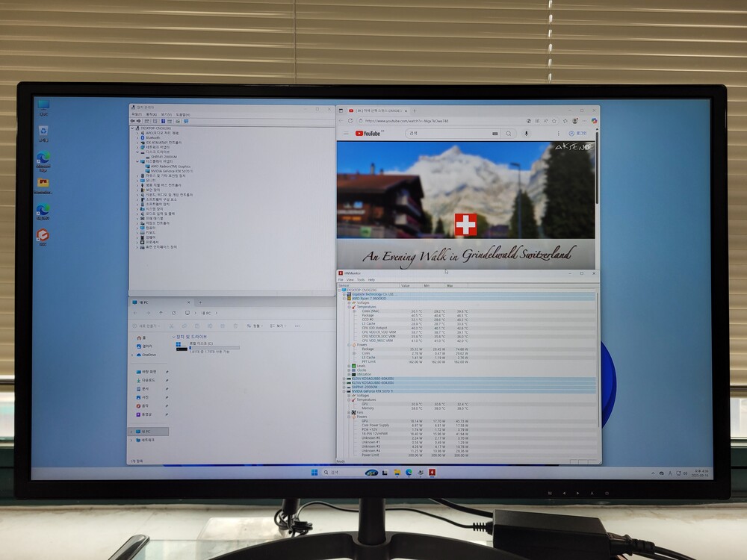The width and height of the screenshot is (747, 560).
Task: Click the YouTube logo in the browser
Action: [368, 134]
